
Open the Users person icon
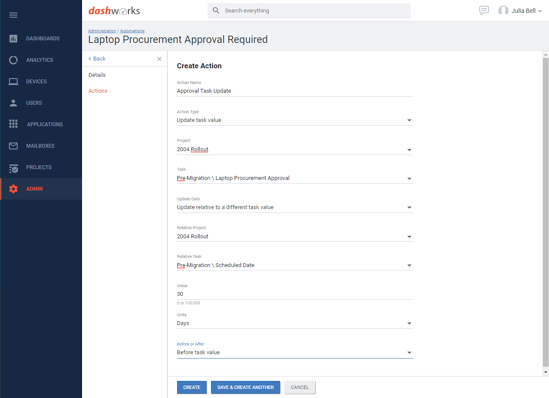(x=13, y=103)
